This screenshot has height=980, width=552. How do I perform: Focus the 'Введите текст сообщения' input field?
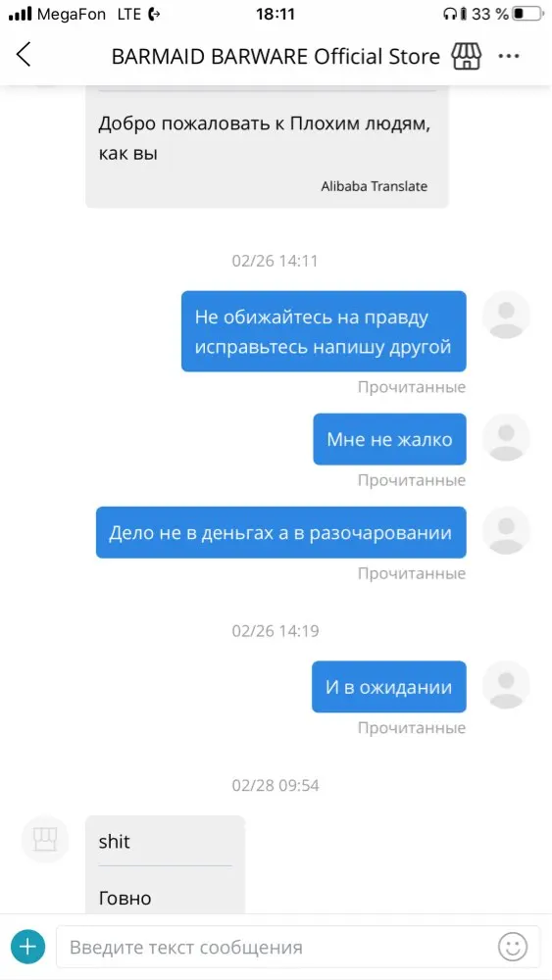298,947
